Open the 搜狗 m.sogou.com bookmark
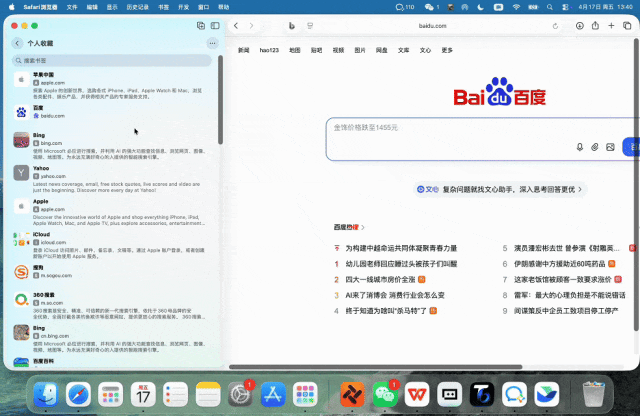The height and width of the screenshot is (416, 640). 110,271
